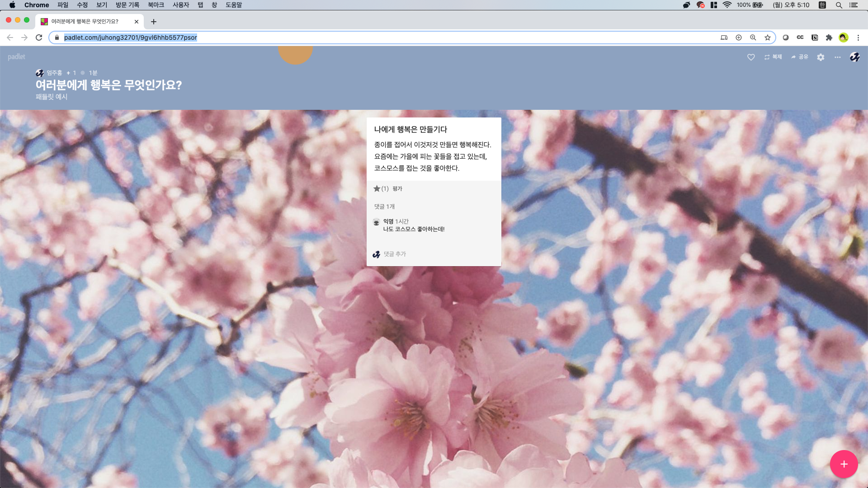
Task: Click the star rating icon on post
Action: tap(377, 188)
